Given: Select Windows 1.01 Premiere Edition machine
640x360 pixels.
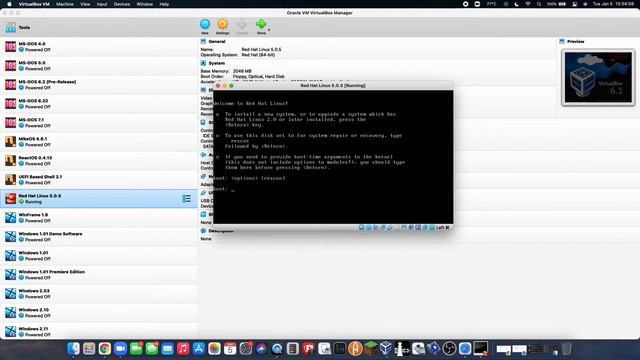Looking at the screenshot, I should point(99,275).
